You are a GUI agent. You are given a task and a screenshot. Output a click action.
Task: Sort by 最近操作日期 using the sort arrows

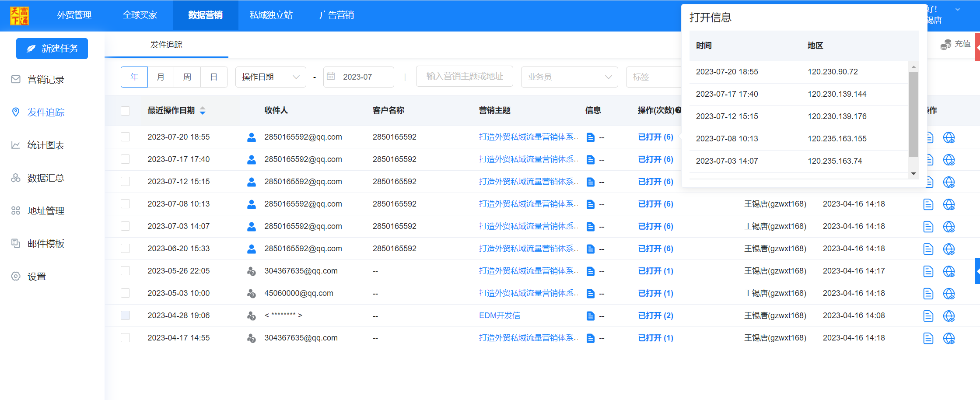click(x=203, y=111)
